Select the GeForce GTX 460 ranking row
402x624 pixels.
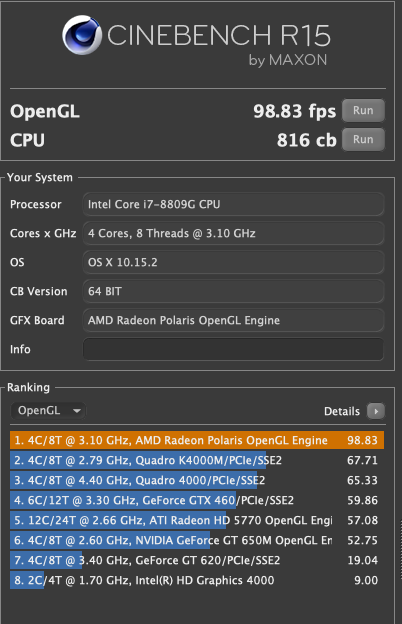click(197, 500)
